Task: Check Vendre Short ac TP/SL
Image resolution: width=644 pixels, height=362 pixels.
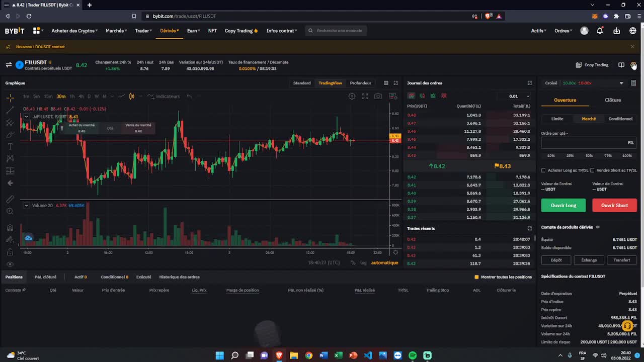Action: point(592,170)
